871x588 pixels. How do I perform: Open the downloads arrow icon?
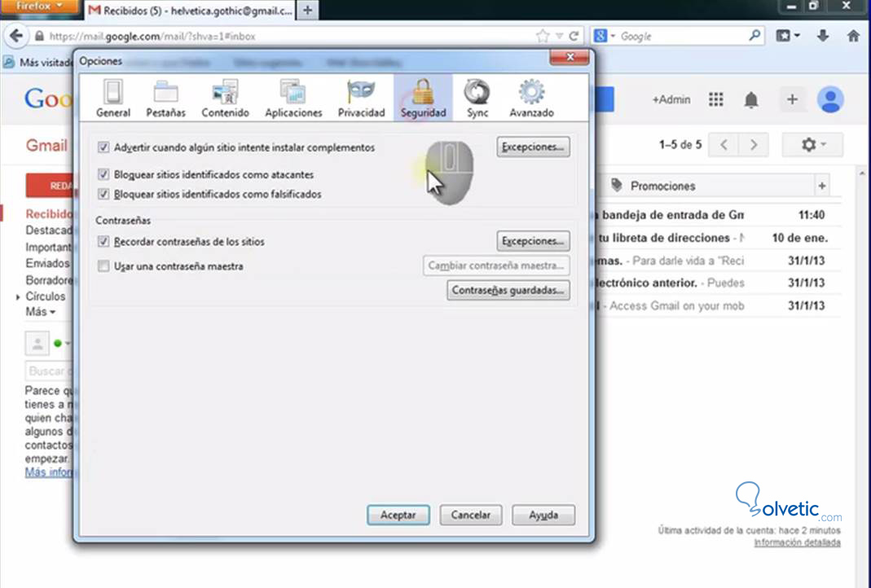[x=823, y=36]
